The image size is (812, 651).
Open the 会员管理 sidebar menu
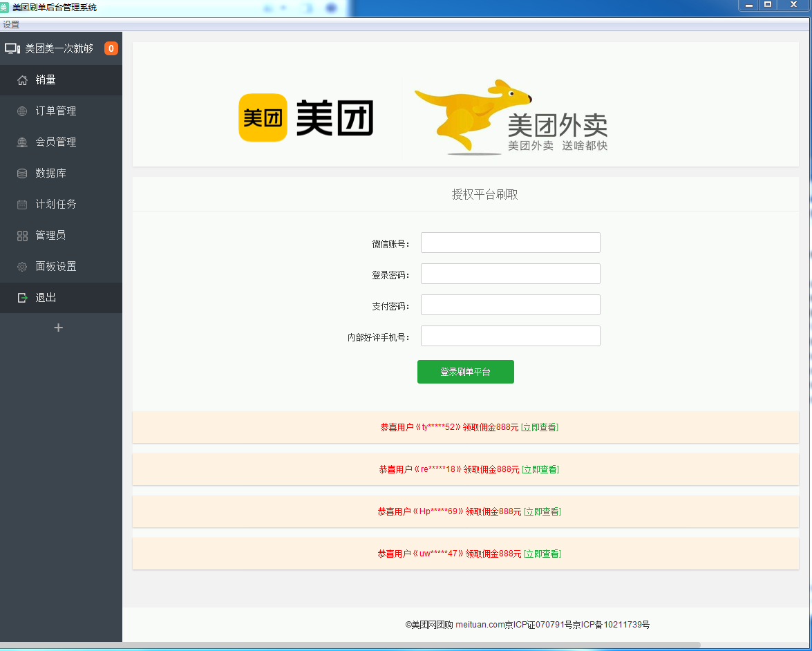click(x=61, y=142)
